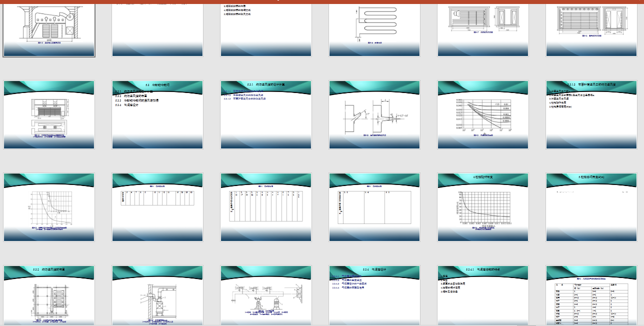The height and width of the screenshot is (326, 644).
Task: Open the slide titled 5.2.1.3
Action: pos(591,115)
